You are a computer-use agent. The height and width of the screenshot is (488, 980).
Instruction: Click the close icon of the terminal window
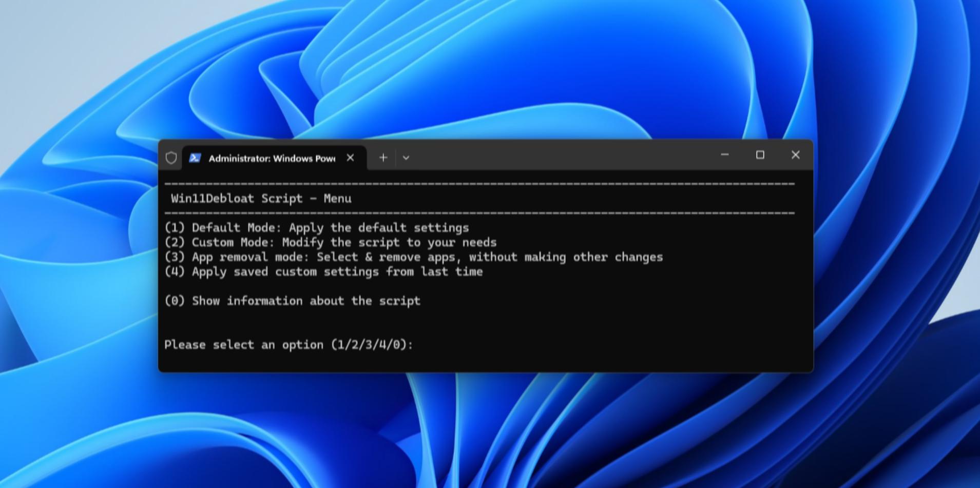[x=796, y=155]
